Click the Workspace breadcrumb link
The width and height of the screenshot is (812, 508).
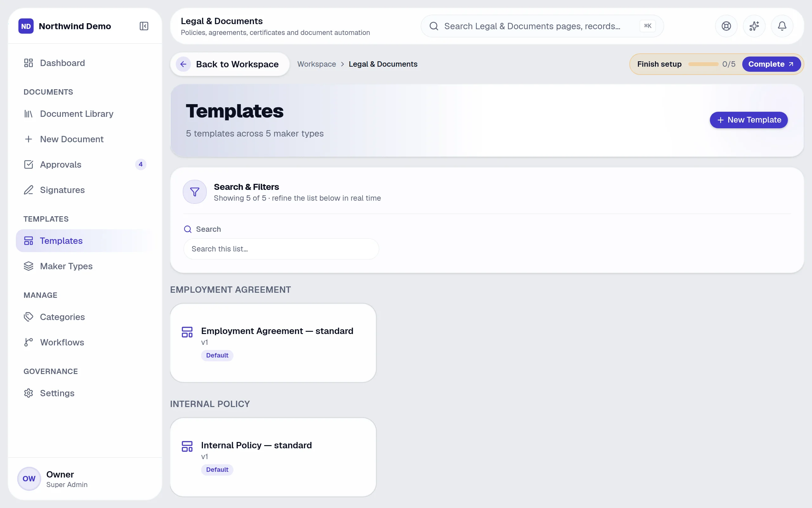(x=317, y=64)
